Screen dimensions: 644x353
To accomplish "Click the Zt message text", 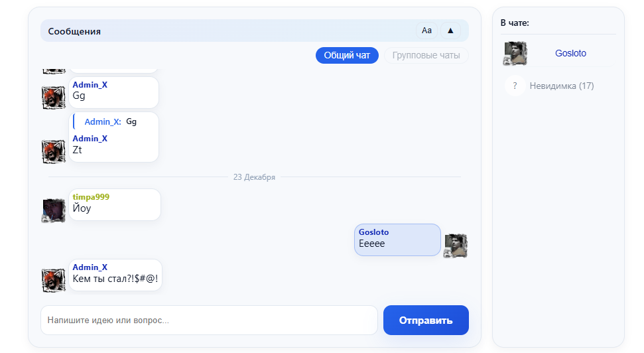I will [77, 150].
